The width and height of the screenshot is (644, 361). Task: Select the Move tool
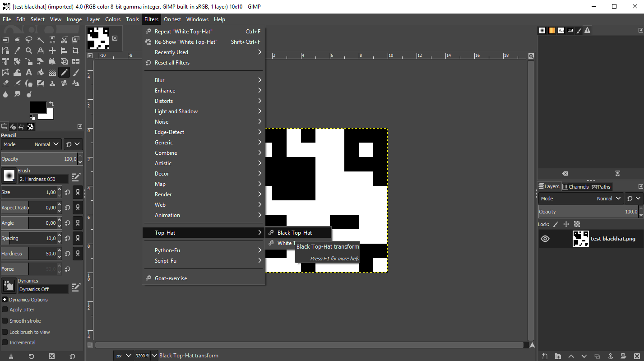(52, 51)
